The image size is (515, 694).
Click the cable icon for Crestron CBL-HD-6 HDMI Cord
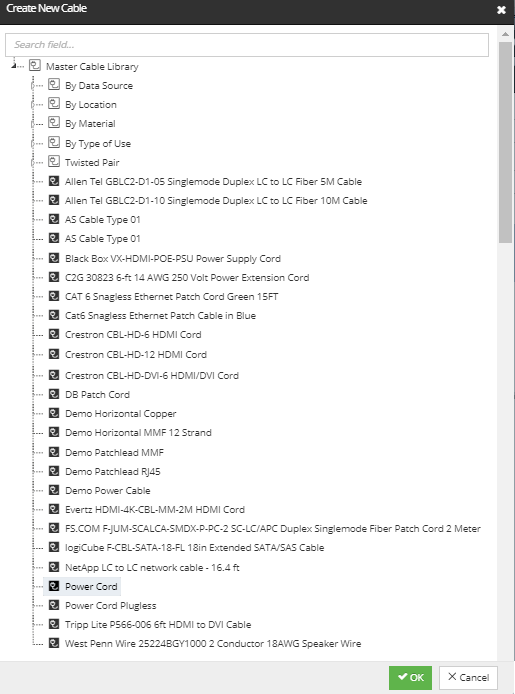54,334
